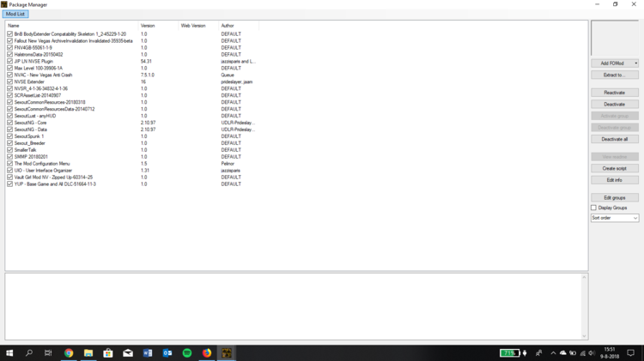
Task: Select the SMMP 20180201 mod row
Action: pos(31,157)
